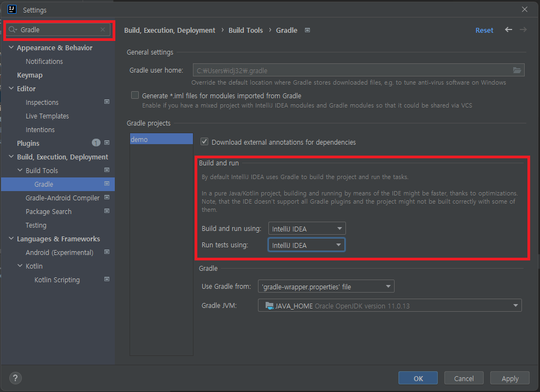Image resolution: width=540 pixels, height=392 pixels.
Task: Focus the settings search field
Action: pyautogui.click(x=59, y=29)
